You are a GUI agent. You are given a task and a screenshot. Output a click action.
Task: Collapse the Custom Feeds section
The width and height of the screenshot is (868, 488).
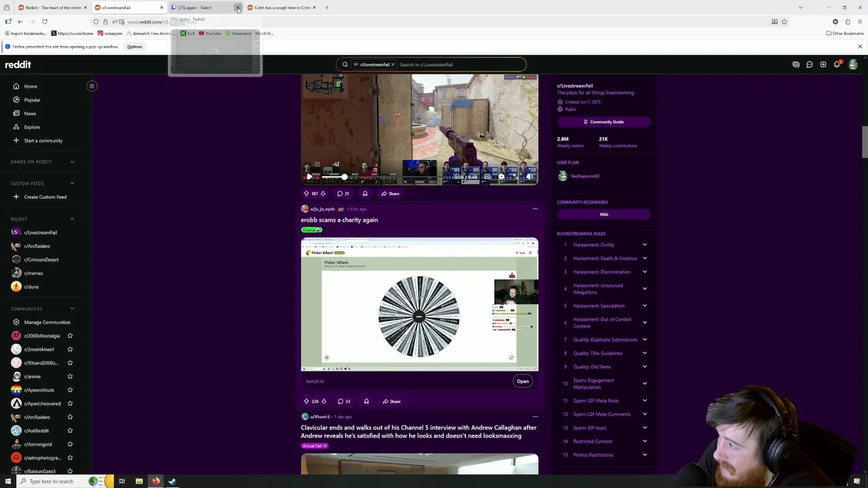(x=72, y=184)
